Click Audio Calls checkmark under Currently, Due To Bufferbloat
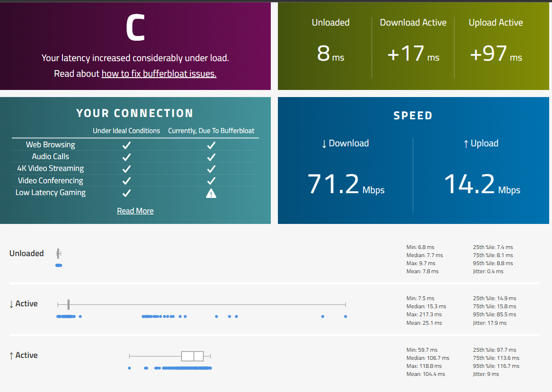 [x=211, y=157]
